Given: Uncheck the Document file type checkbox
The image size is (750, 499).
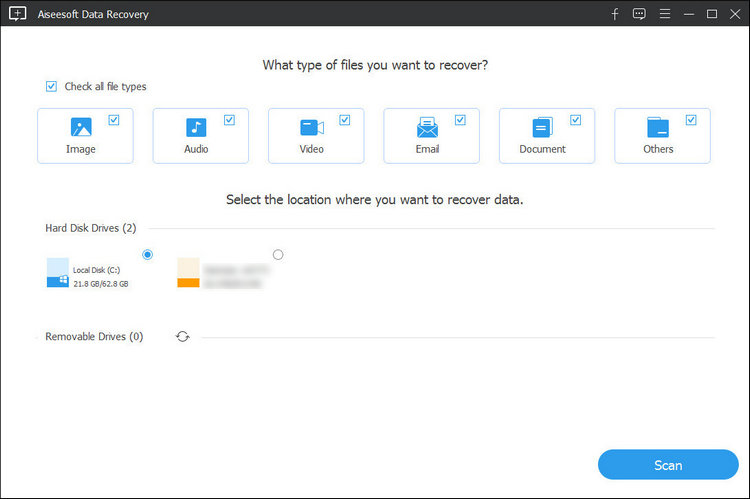Looking at the screenshot, I should (576, 120).
